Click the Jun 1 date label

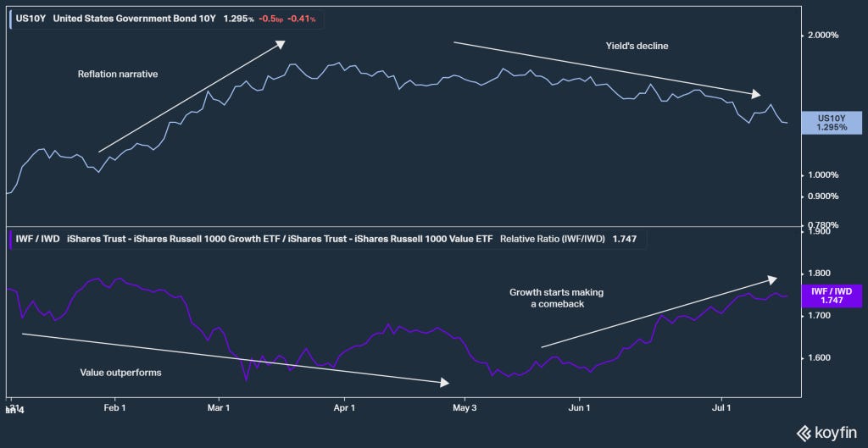pos(579,407)
